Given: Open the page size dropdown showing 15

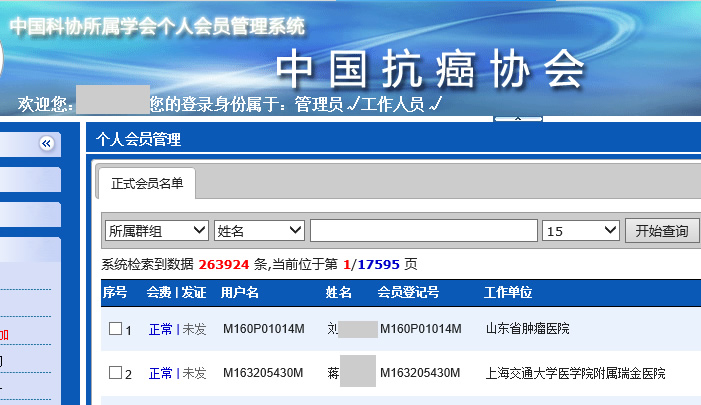Looking at the screenshot, I should [x=581, y=231].
